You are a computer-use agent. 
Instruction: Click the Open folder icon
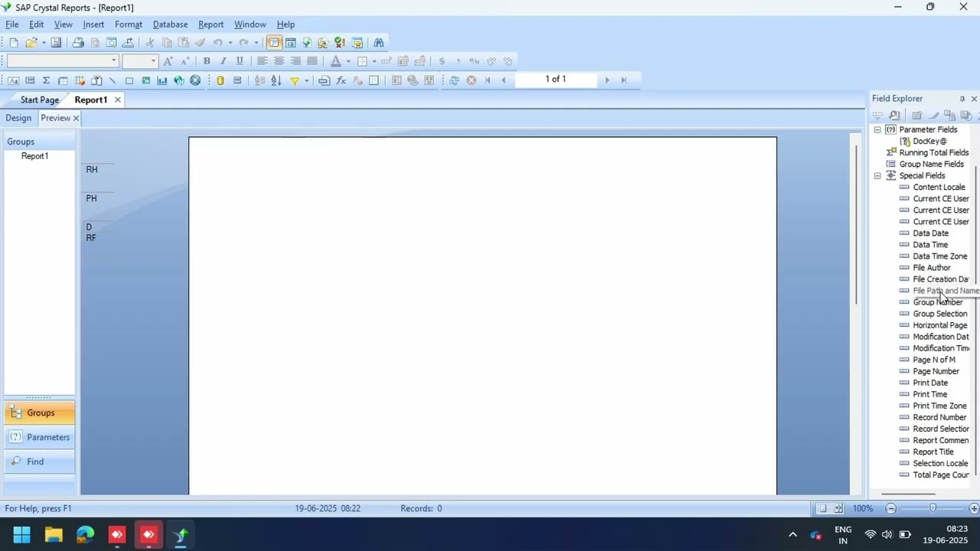(x=31, y=43)
